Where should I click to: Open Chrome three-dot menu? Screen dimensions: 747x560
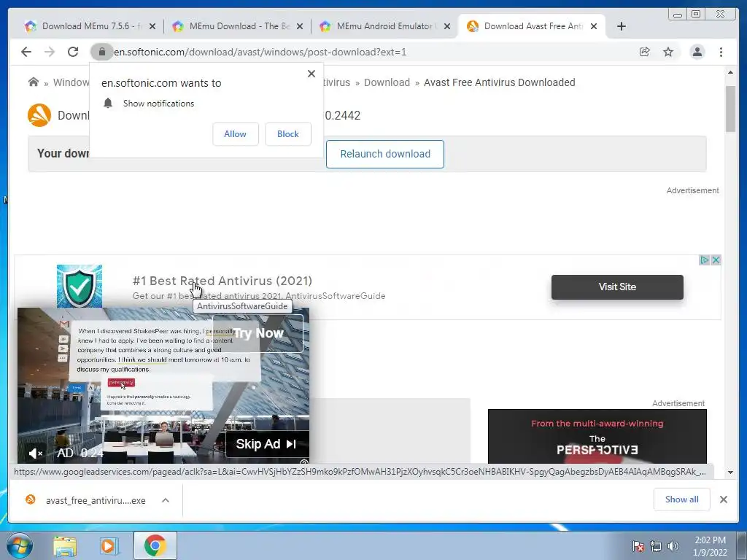pyautogui.click(x=721, y=52)
